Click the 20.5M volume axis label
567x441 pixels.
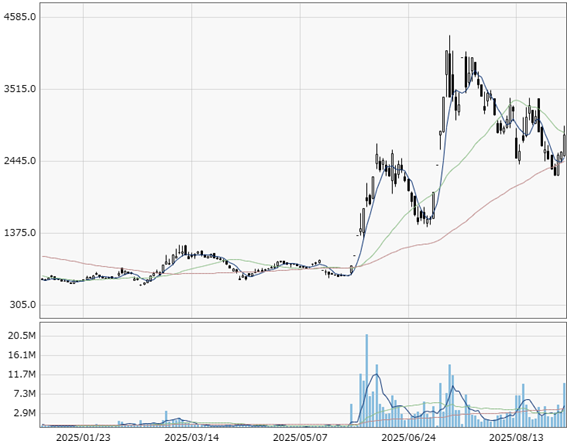22,336
